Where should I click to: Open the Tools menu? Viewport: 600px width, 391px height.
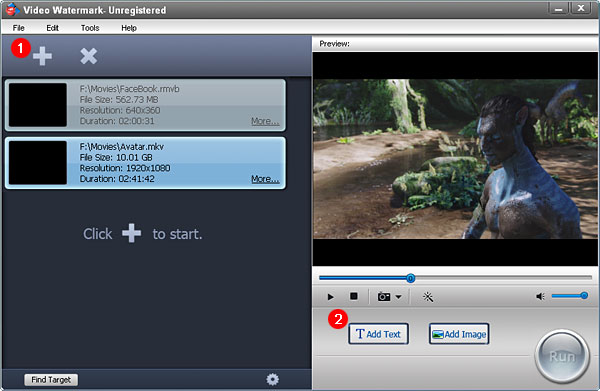coord(90,28)
